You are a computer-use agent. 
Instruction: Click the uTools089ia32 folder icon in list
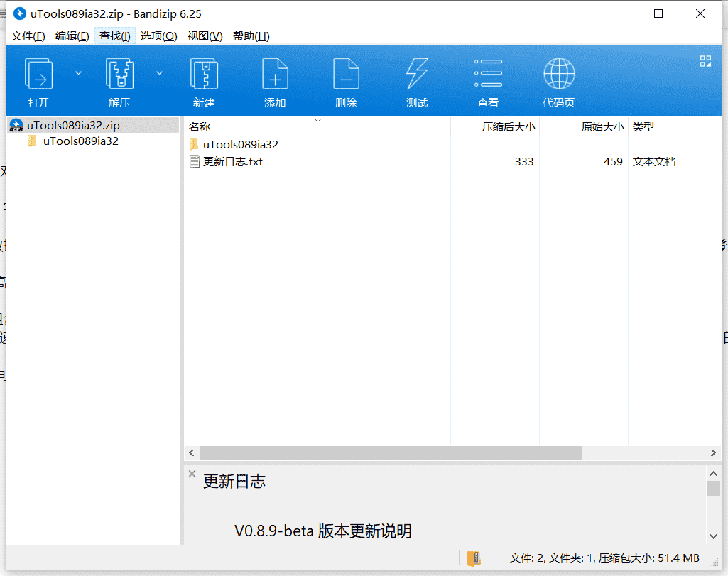point(194,144)
